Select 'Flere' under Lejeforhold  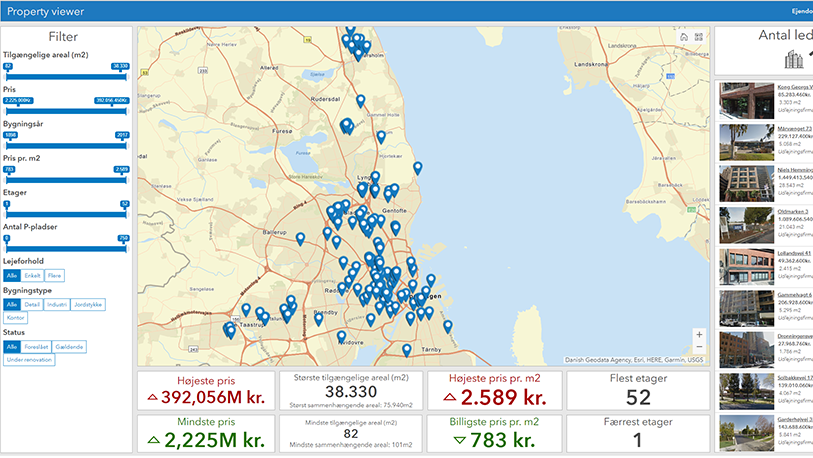(x=56, y=275)
